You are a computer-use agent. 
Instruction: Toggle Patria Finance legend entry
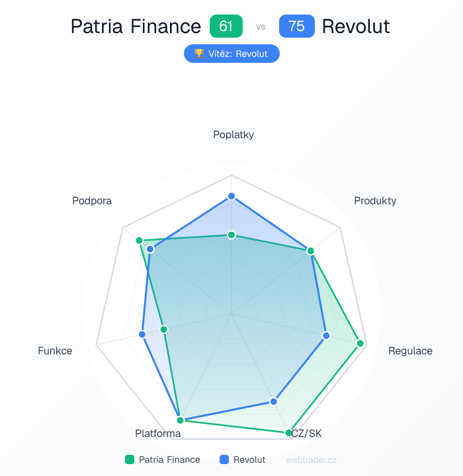(x=163, y=459)
